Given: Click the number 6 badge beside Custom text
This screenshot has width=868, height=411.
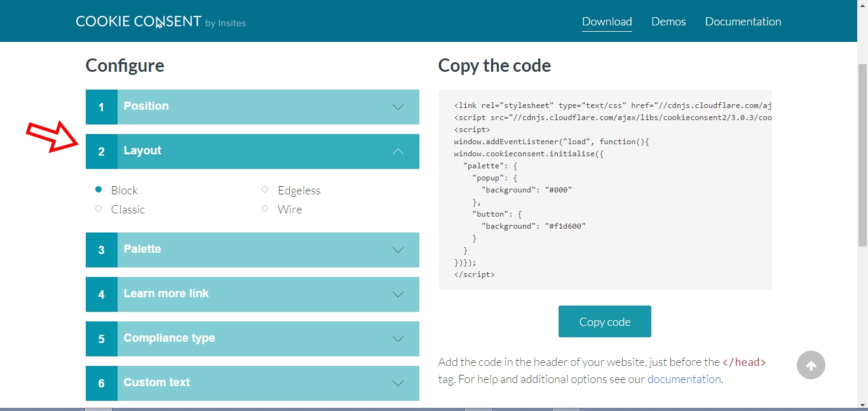Looking at the screenshot, I should [x=102, y=384].
